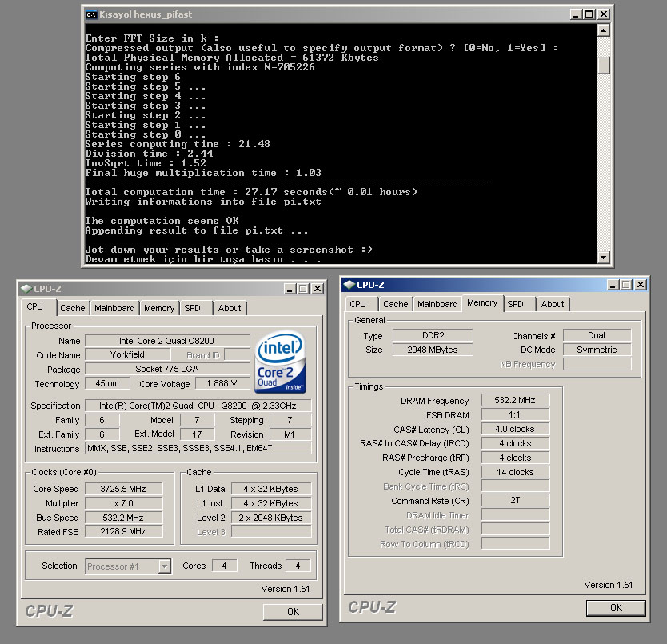The height and width of the screenshot is (644, 667).
Task: Open Cache tab in left CPU-Z window
Action: tap(72, 308)
